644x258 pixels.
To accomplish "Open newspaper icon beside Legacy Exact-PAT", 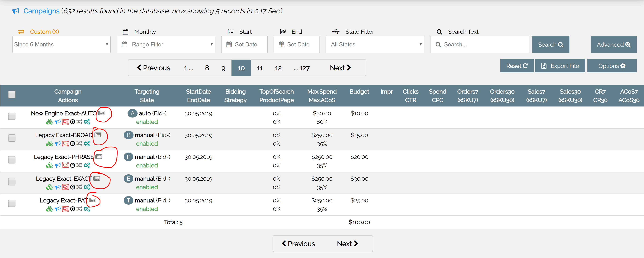I will tap(93, 200).
